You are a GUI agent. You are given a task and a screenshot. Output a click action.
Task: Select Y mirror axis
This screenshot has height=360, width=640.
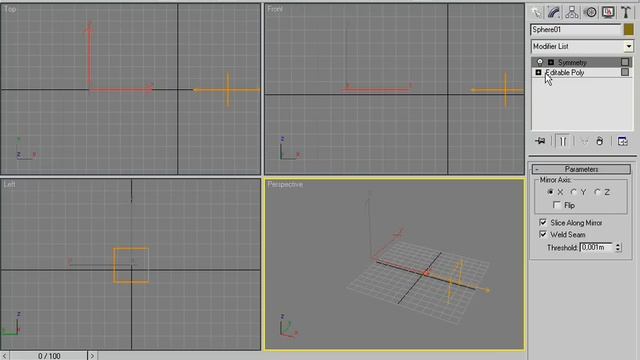[574, 192]
